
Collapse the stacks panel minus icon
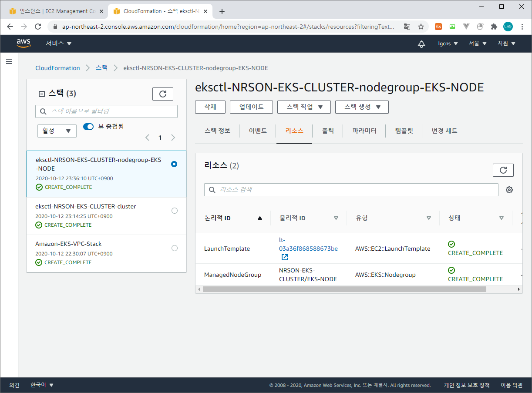coord(42,94)
